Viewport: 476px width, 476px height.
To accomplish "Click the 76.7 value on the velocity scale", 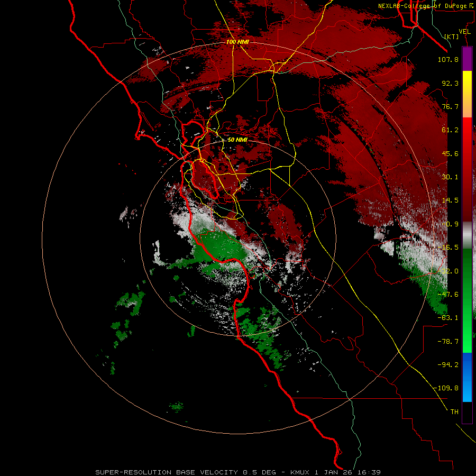I will click(x=450, y=106).
